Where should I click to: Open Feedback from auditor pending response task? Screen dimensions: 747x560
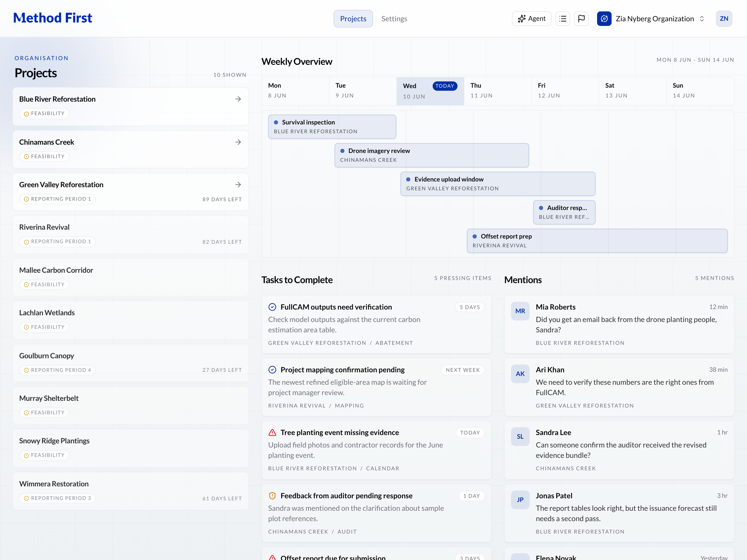(x=376, y=513)
